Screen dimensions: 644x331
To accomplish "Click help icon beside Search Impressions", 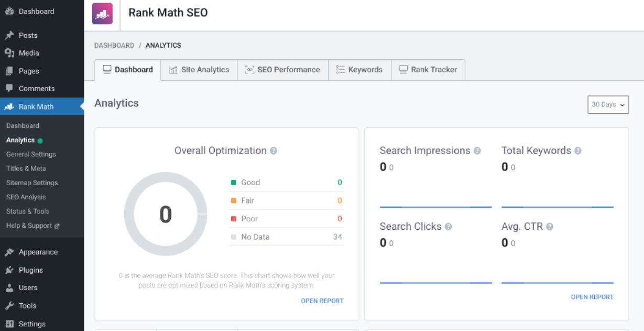I will (x=477, y=151).
